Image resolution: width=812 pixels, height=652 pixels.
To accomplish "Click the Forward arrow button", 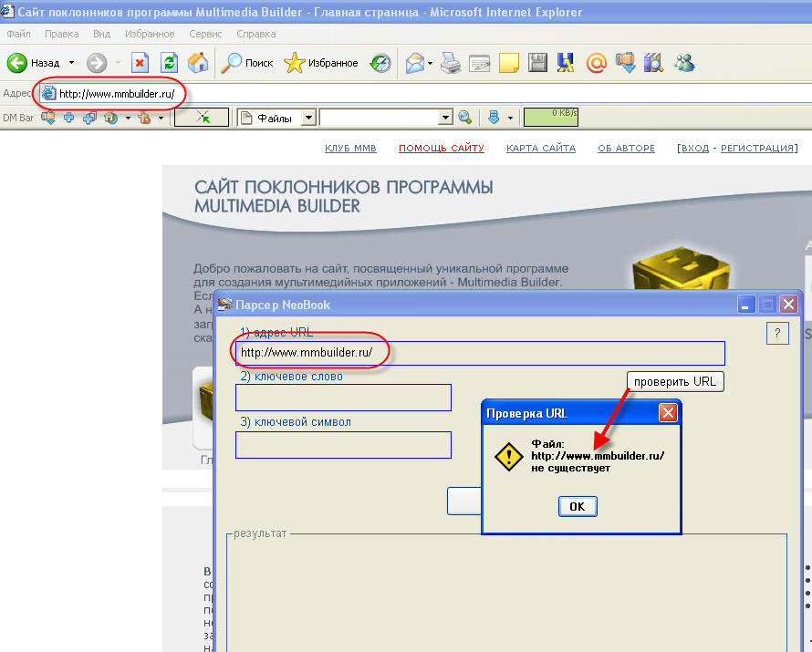I will 97,63.
